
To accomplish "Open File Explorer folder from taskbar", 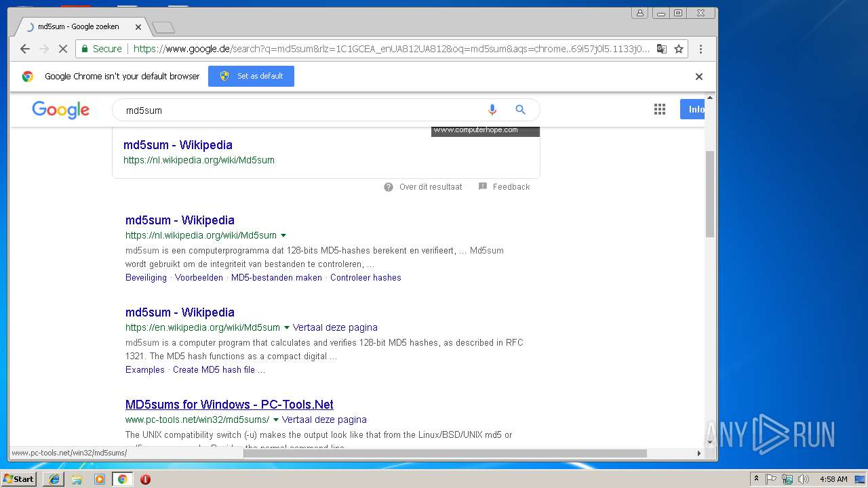I will click(x=77, y=479).
